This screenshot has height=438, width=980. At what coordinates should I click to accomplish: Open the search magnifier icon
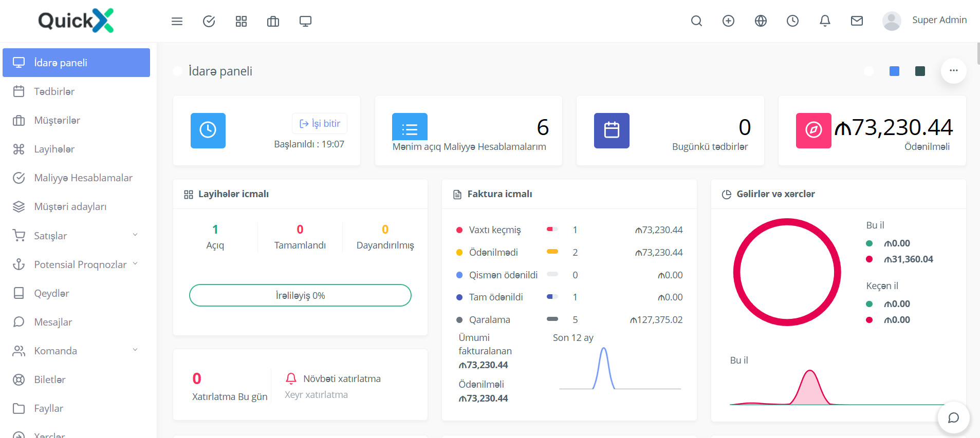[x=696, y=21]
